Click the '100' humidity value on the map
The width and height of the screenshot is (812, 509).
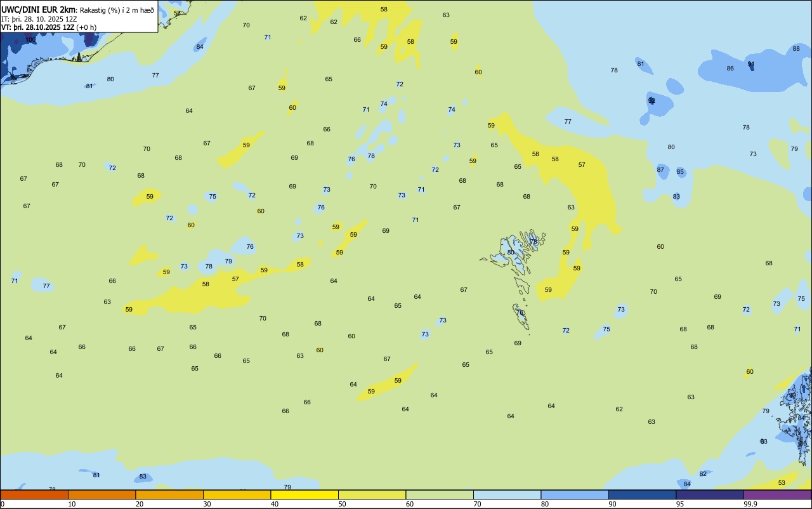point(30,40)
